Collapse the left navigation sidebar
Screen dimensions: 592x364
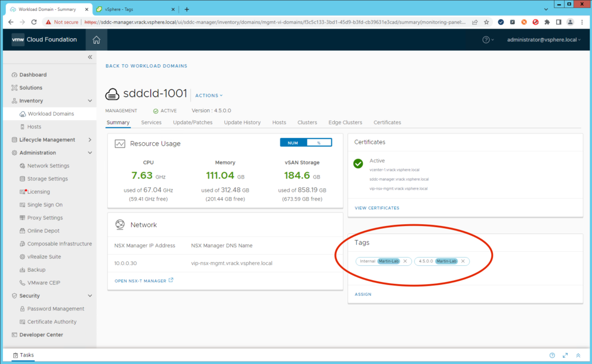tap(90, 57)
